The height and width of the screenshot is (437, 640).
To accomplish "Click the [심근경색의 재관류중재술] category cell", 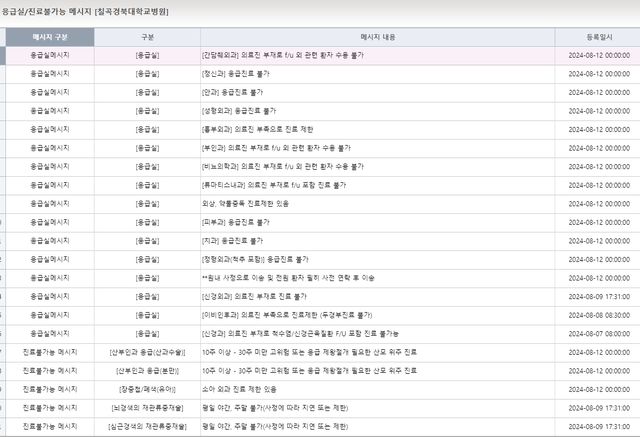I will [x=147, y=426].
